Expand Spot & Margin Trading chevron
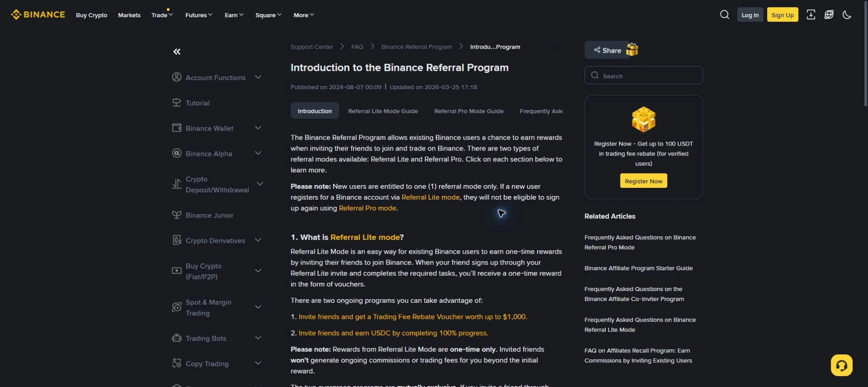The height and width of the screenshot is (387, 868). [258, 307]
